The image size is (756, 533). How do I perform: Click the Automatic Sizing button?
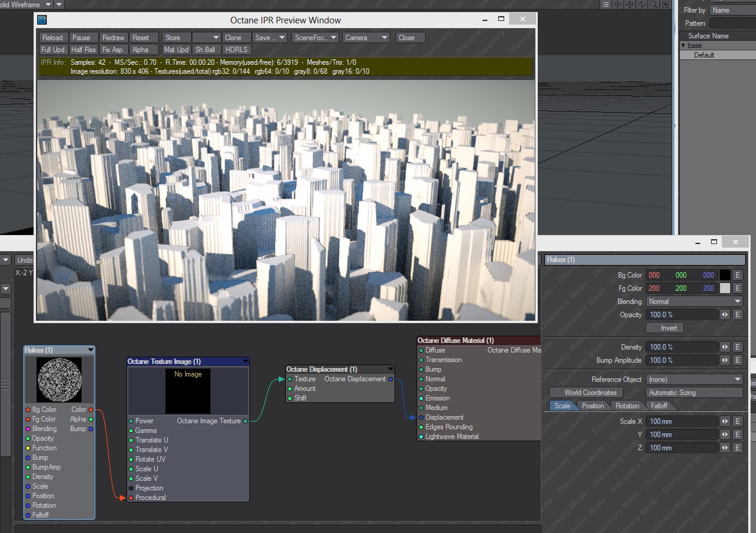(694, 393)
